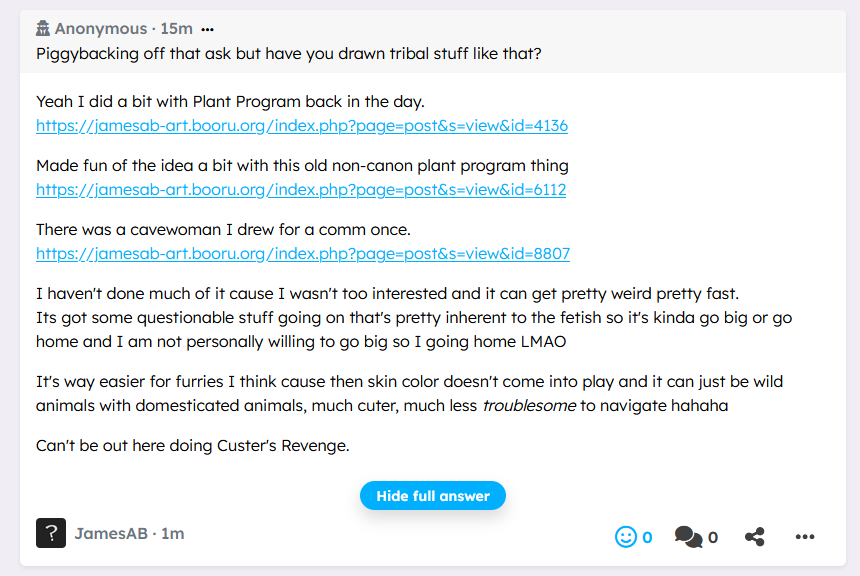Click the Anonymous name in the header
This screenshot has height=576, width=860.
click(x=100, y=29)
